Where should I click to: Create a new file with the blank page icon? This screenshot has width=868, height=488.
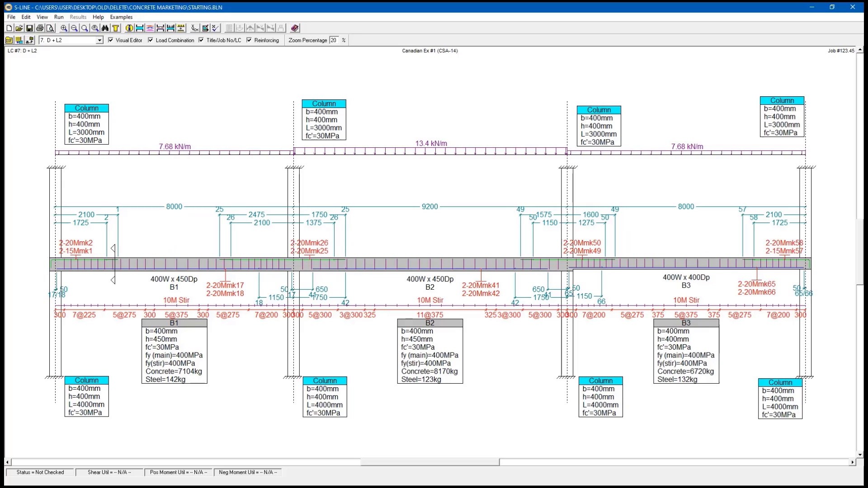coord(9,28)
